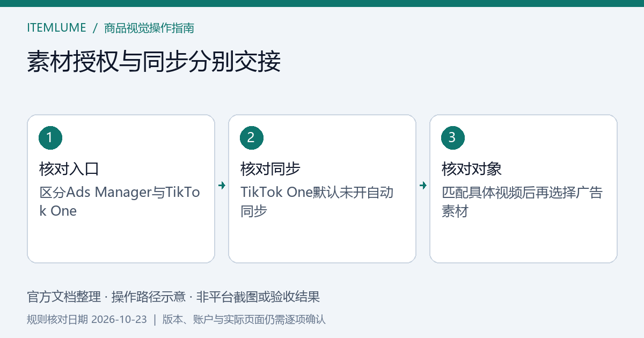The width and height of the screenshot is (644, 338).
Task: Select the 核对对象 card title
Action: (472, 169)
